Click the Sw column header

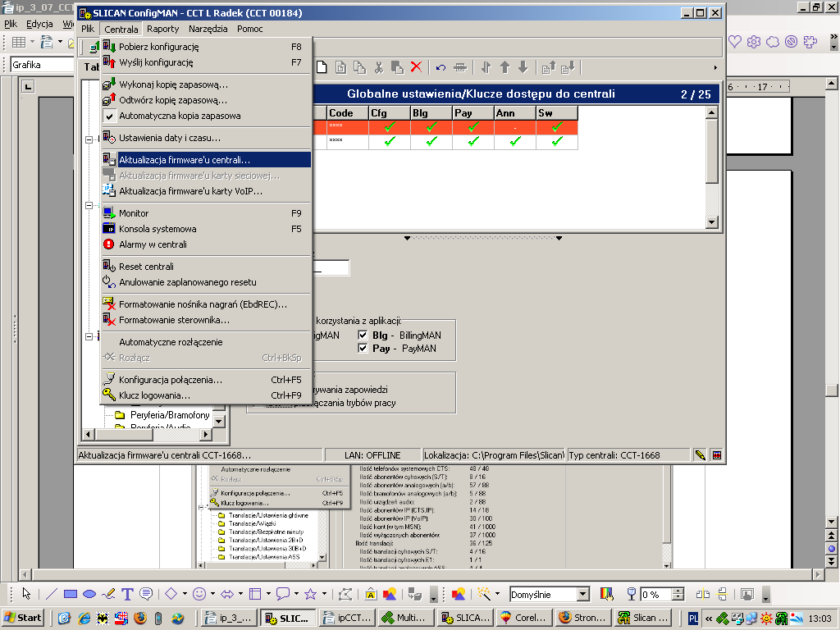pos(557,113)
